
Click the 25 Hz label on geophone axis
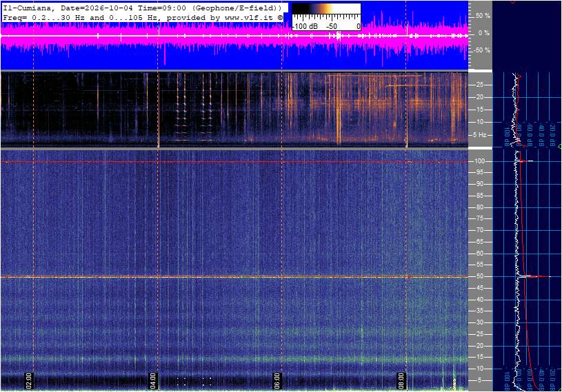click(479, 85)
